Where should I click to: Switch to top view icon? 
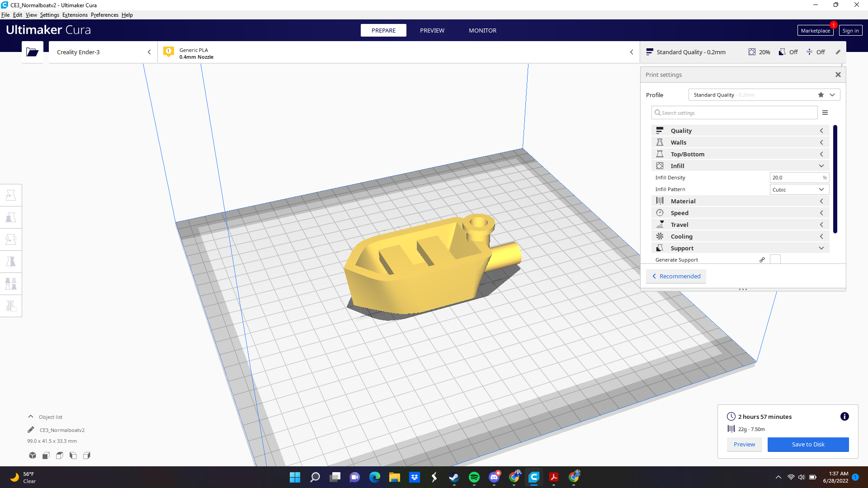point(60,455)
